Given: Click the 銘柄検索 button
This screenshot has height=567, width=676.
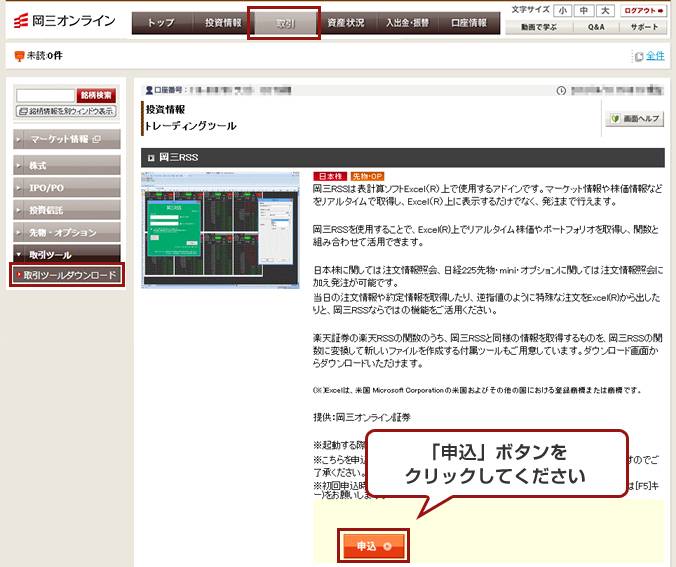Looking at the screenshot, I should pyautogui.click(x=96, y=95).
